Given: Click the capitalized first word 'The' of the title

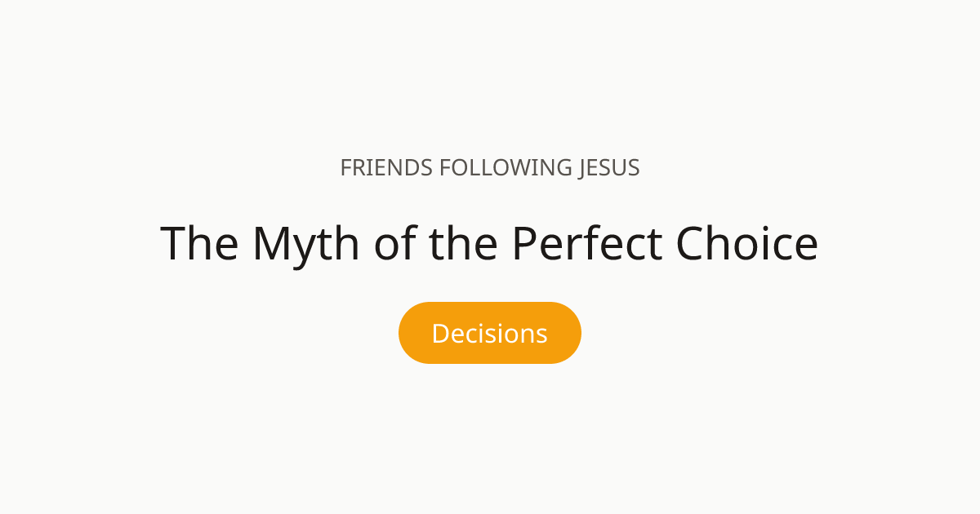Looking at the screenshot, I should [200, 243].
